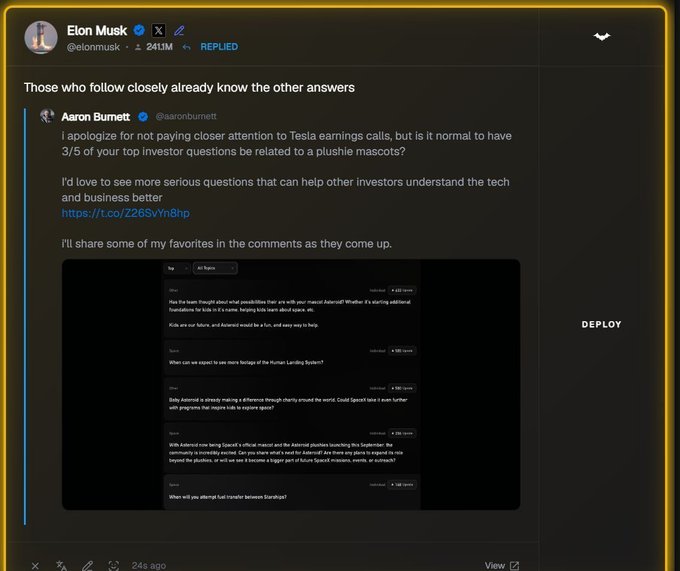Click the X logo icon next to Elon Musk

(159, 30)
